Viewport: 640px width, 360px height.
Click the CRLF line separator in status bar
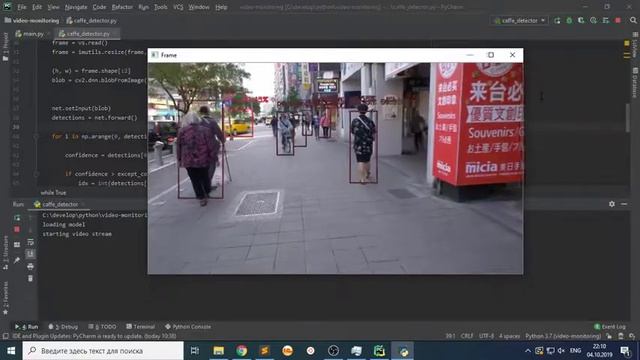pos(467,336)
